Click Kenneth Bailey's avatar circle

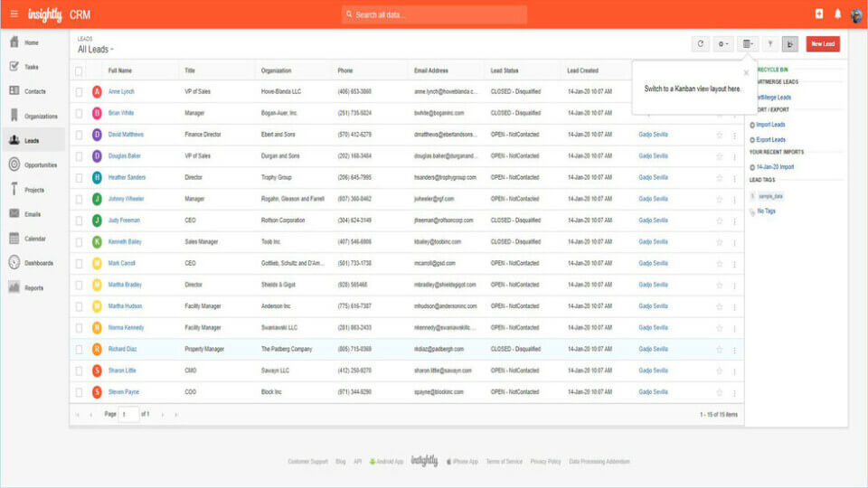(97, 242)
